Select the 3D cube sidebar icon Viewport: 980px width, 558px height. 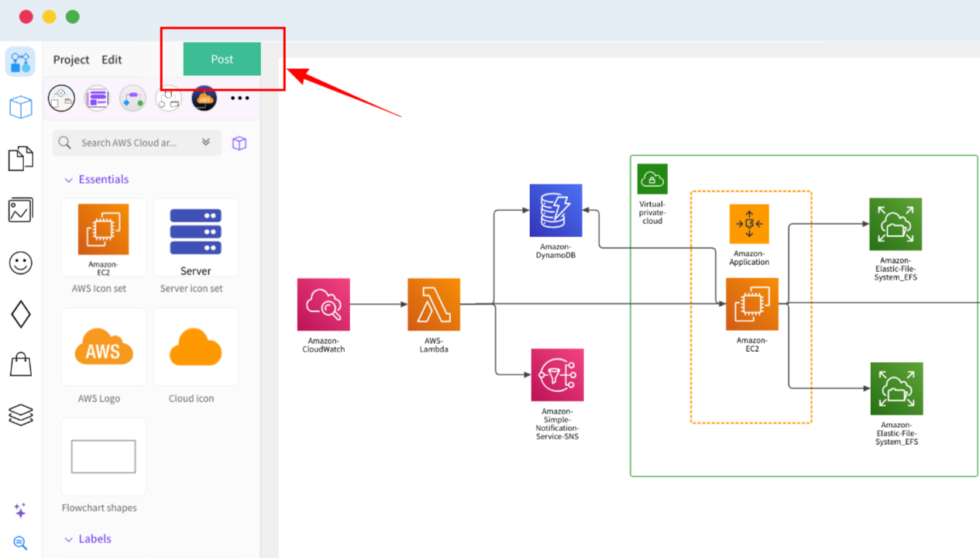click(21, 108)
